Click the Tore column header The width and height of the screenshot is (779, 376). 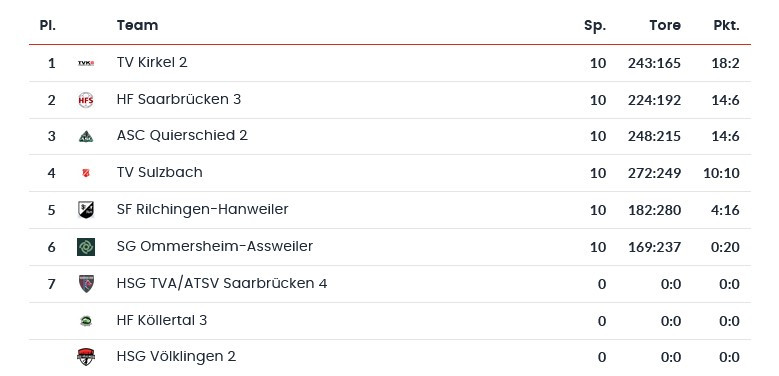(x=665, y=25)
